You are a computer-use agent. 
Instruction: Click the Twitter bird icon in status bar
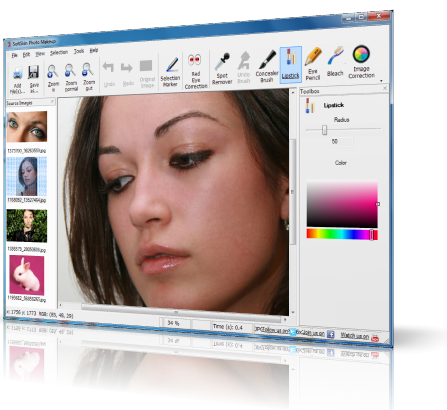[292, 332]
